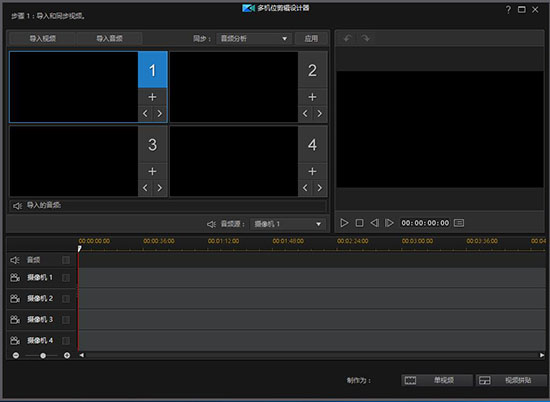550x402 pixels.
Task: Toggle the audio track checkbox
Action: pos(66,260)
